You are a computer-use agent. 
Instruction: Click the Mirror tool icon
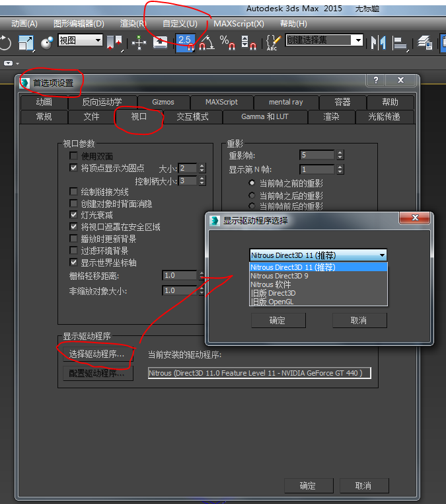pyautogui.click(x=378, y=42)
